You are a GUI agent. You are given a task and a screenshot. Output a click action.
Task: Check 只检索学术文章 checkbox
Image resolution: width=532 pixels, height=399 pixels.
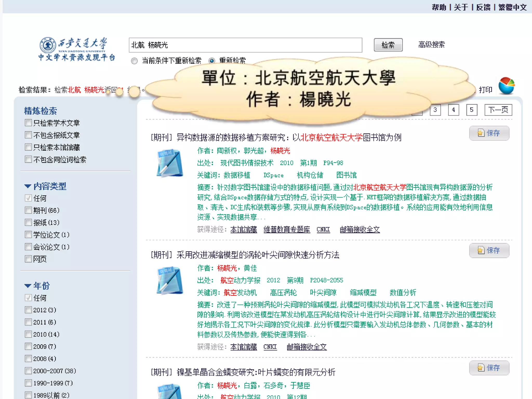(x=28, y=123)
